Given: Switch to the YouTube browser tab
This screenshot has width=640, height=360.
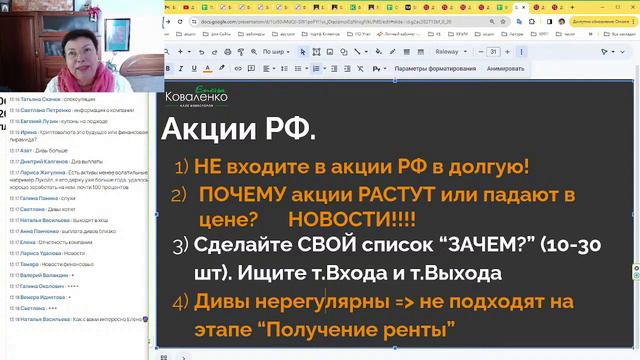Looking at the screenshot, I should point(189,7).
